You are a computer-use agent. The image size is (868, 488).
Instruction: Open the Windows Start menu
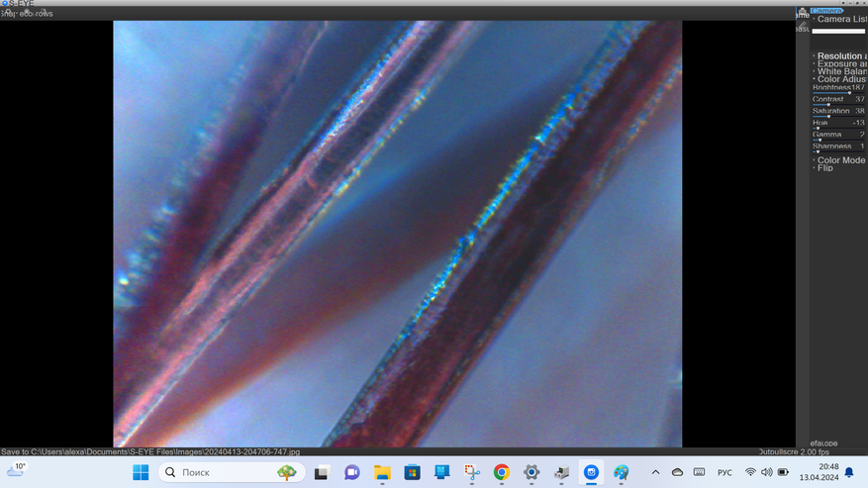(x=141, y=472)
